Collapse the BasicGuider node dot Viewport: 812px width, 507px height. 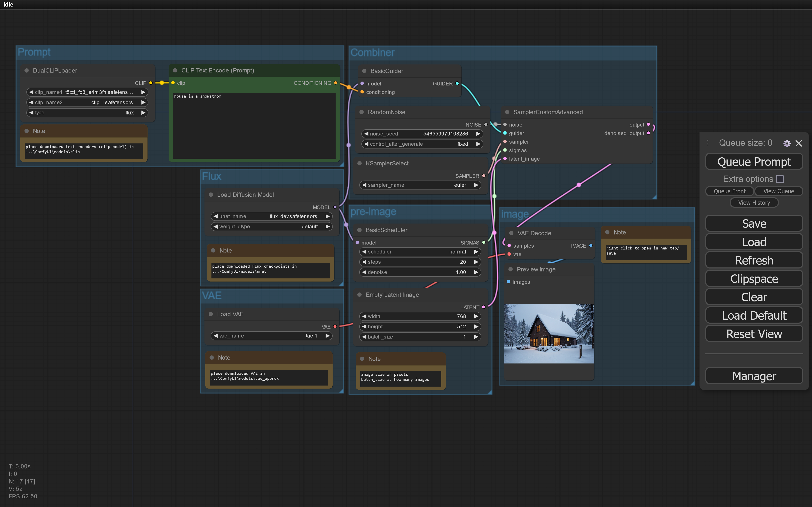point(364,71)
